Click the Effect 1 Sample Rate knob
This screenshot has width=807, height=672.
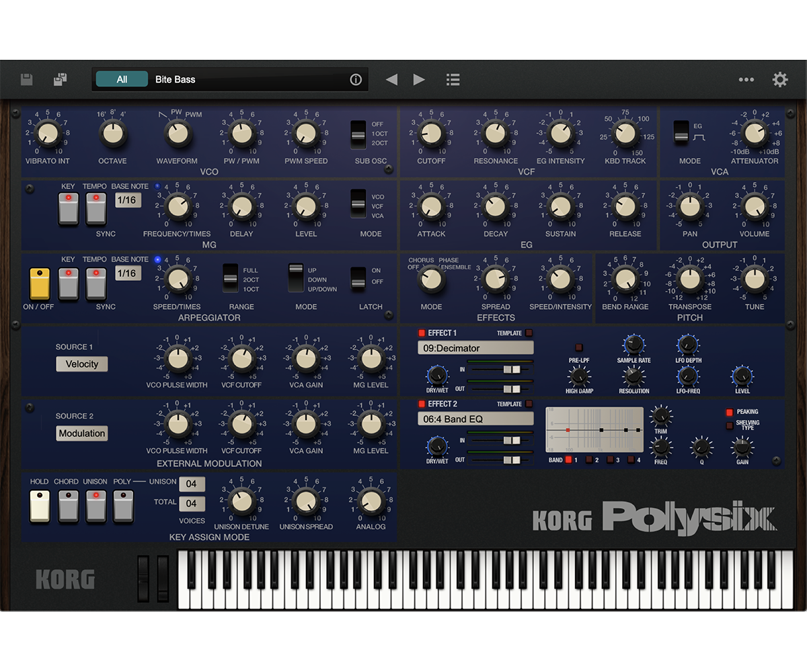point(633,345)
